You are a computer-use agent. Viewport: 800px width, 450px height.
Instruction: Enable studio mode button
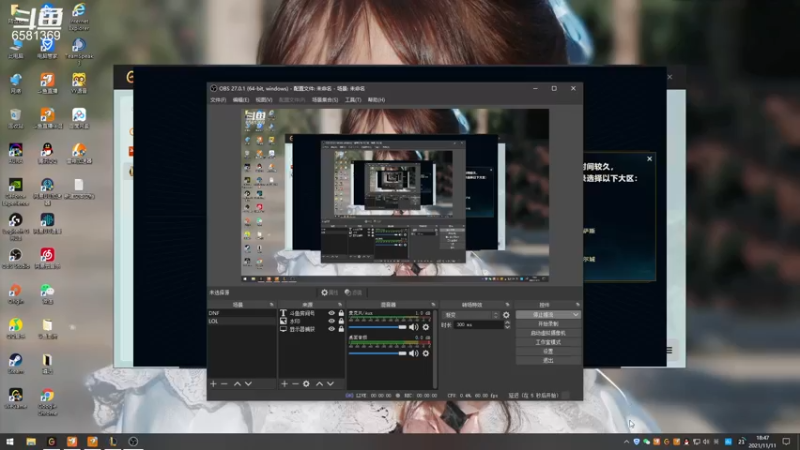pos(548,342)
